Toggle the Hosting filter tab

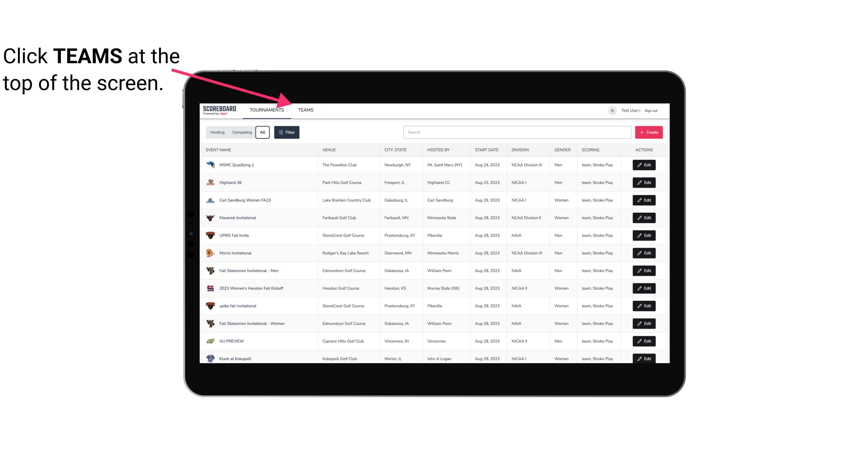217,132
